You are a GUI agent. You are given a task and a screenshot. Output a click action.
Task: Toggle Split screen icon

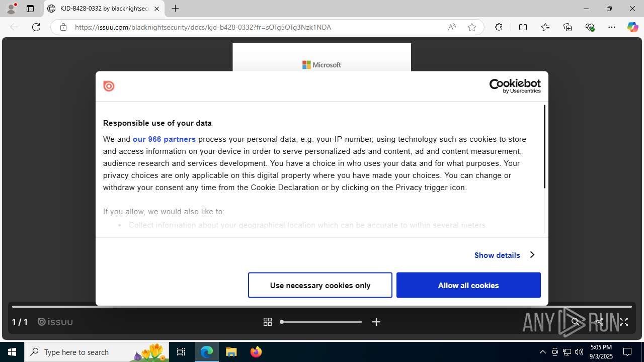pyautogui.click(x=523, y=27)
